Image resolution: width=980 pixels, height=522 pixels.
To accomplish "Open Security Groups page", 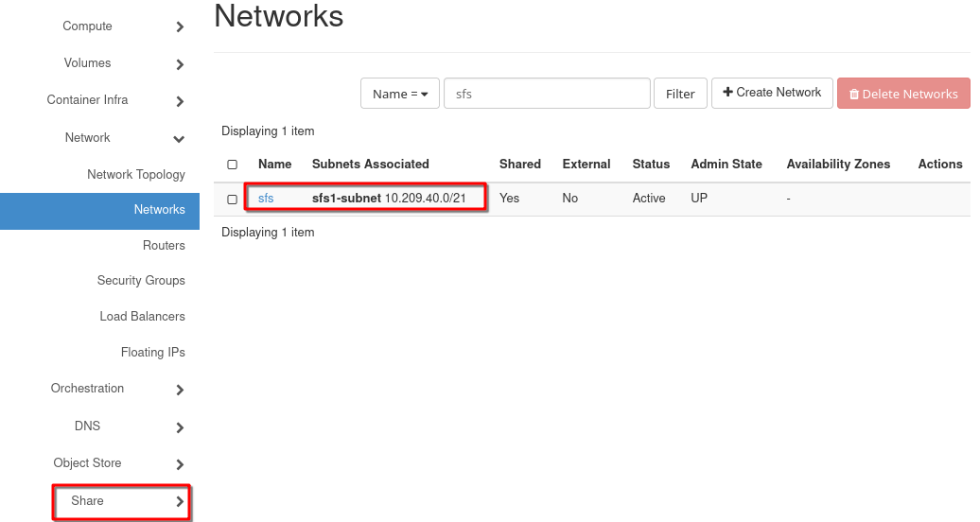I will (141, 281).
